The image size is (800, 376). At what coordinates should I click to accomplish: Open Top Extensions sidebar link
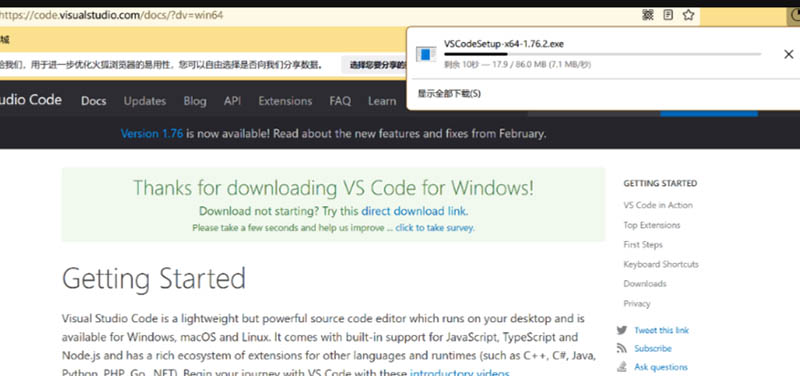(652, 225)
